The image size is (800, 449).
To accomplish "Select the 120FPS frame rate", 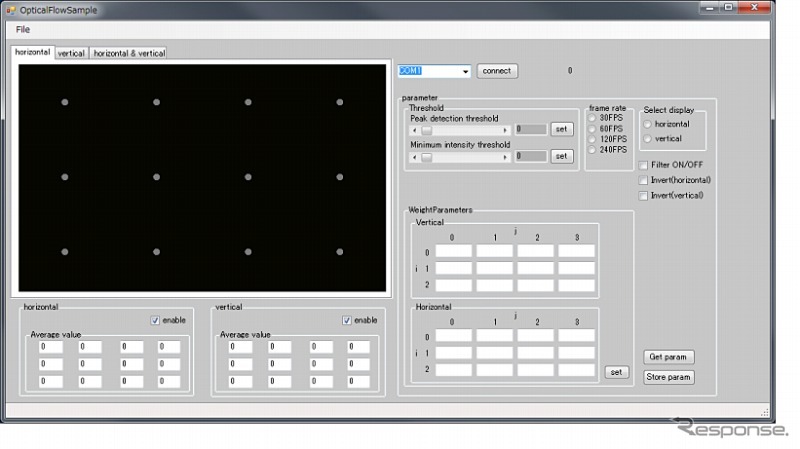I will [x=592, y=139].
